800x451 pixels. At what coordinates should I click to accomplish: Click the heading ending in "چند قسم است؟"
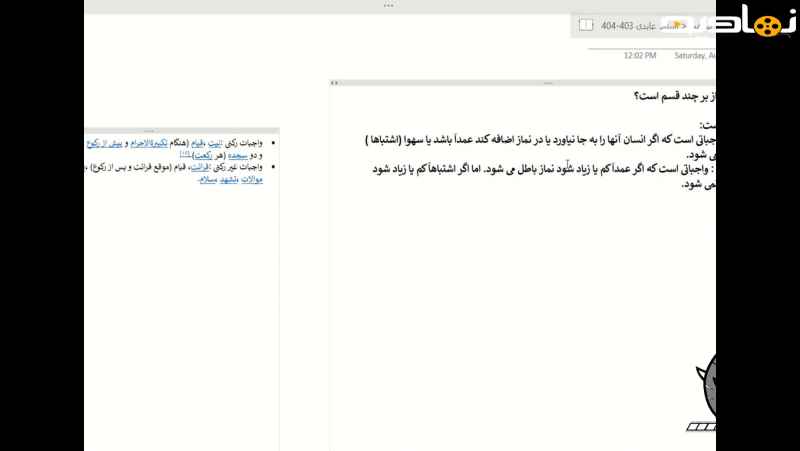(674, 96)
